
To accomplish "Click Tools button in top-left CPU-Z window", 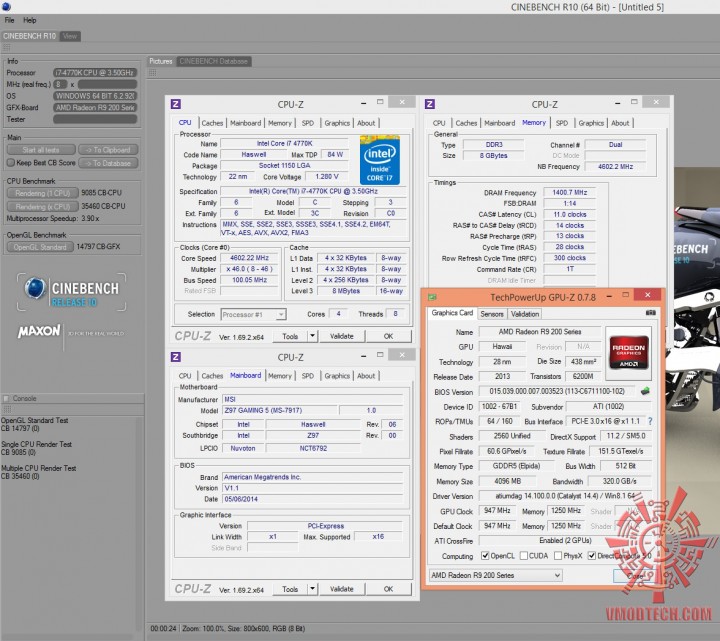I will point(290,336).
